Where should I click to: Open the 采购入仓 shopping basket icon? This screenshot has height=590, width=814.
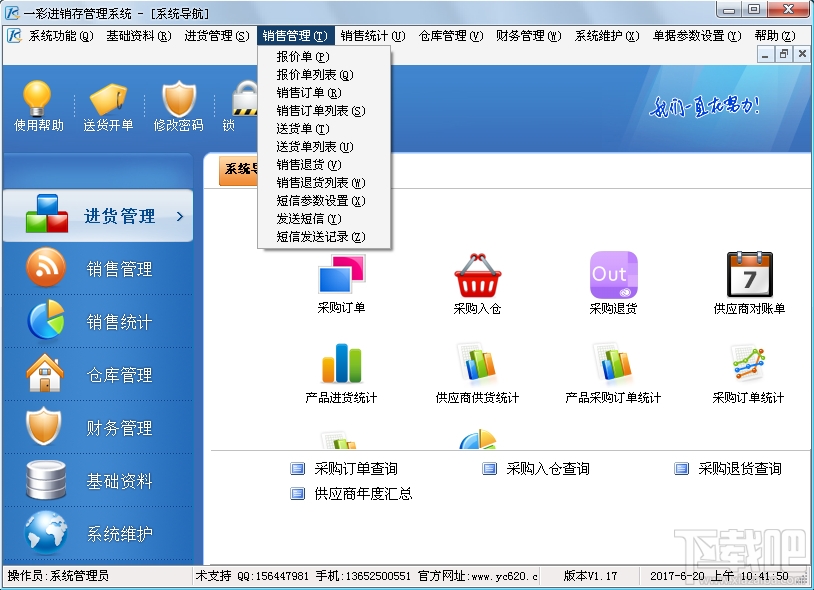478,283
